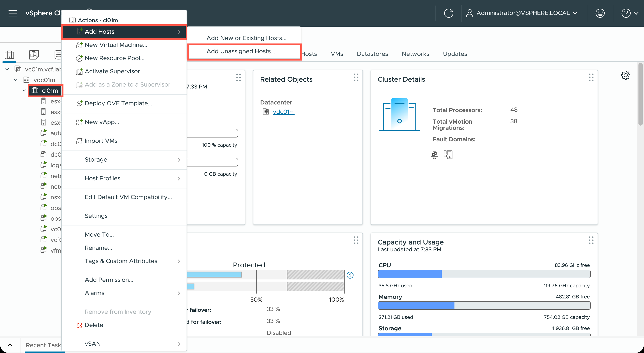
Task: Click the smiley feedback icon
Action: (600, 13)
